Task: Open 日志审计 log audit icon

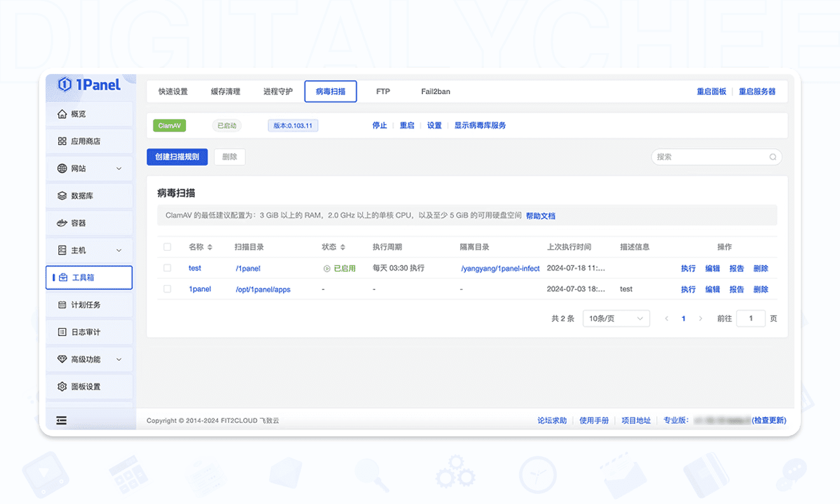Action: pyautogui.click(x=62, y=332)
